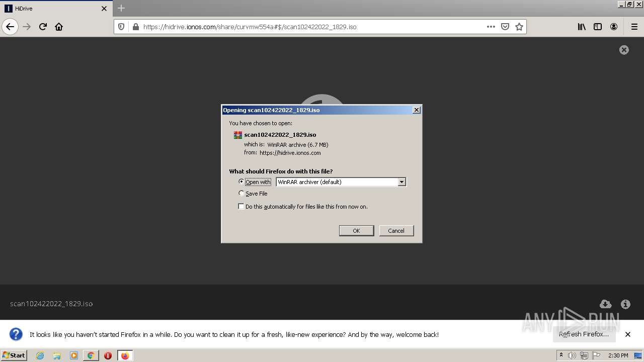Image resolution: width=644 pixels, height=362 pixels.
Task: Open the Firefox hamburger menu
Action: coord(634,27)
